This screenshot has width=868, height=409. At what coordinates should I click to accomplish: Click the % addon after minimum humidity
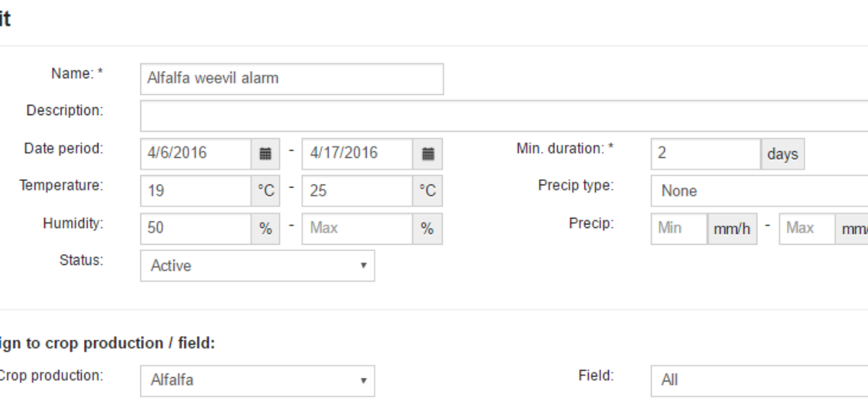click(266, 228)
